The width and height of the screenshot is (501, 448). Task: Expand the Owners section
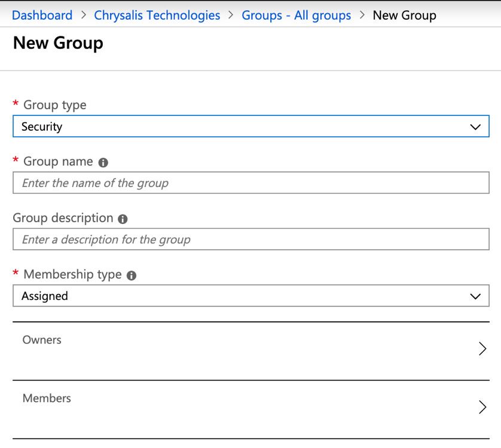pyautogui.click(x=250, y=349)
